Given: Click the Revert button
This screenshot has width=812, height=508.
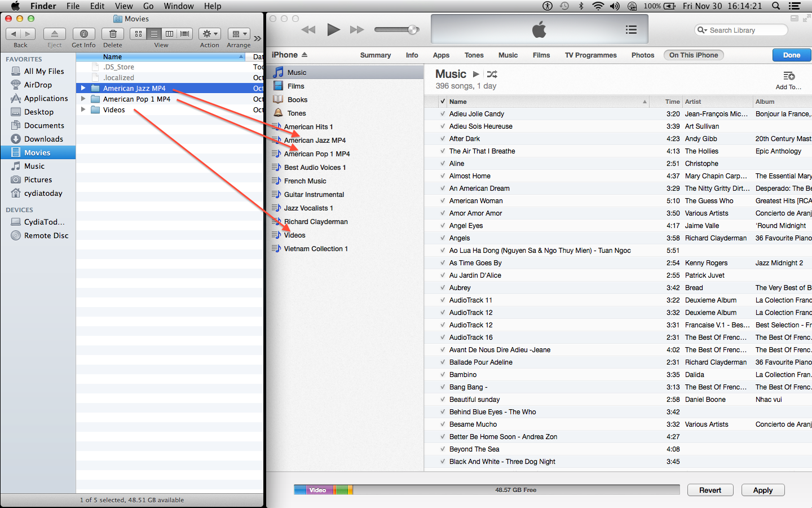Looking at the screenshot, I should (x=710, y=490).
